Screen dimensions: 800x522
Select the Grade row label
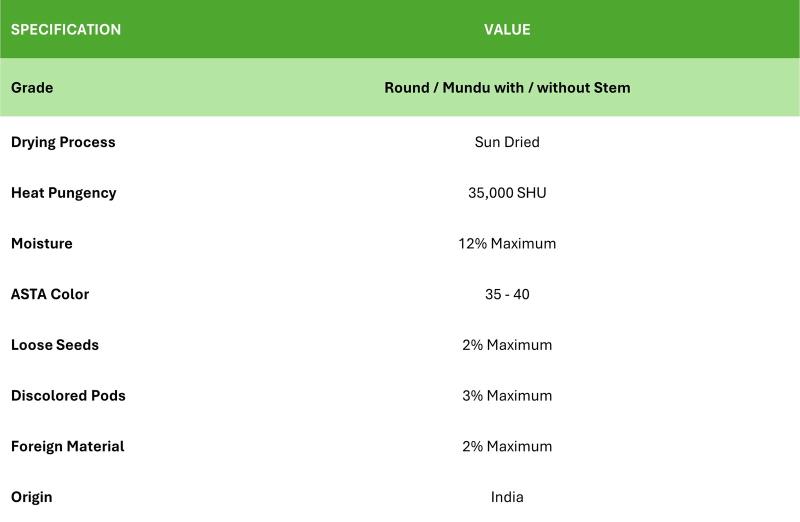click(32, 87)
